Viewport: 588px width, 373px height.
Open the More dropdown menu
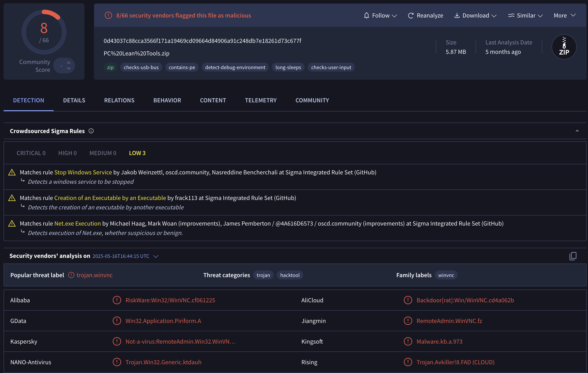(565, 15)
